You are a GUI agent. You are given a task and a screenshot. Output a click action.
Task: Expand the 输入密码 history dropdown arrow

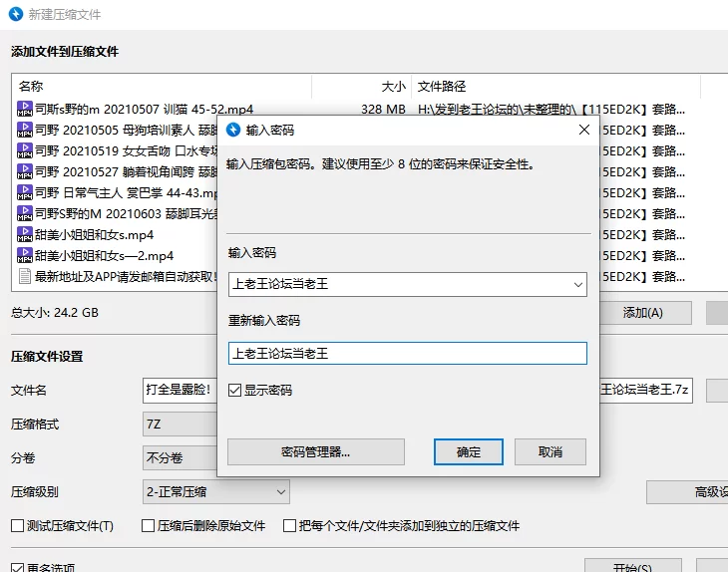click(578, 284)
